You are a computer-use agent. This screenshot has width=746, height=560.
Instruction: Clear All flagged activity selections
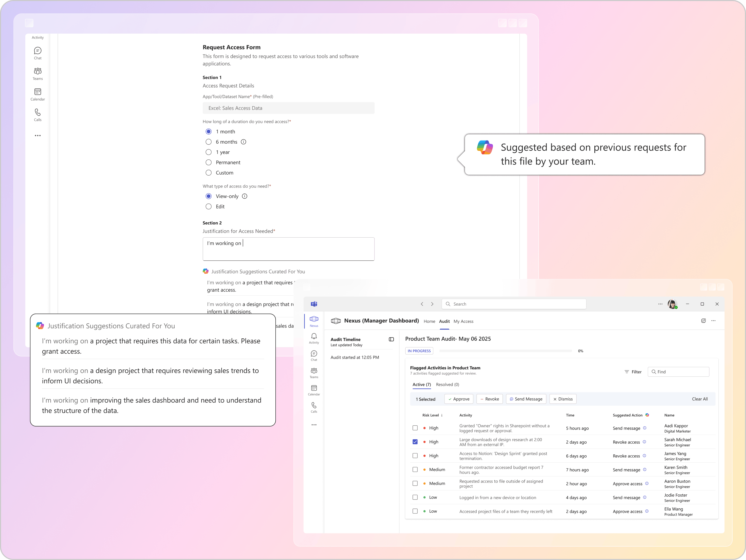point(700,399)
